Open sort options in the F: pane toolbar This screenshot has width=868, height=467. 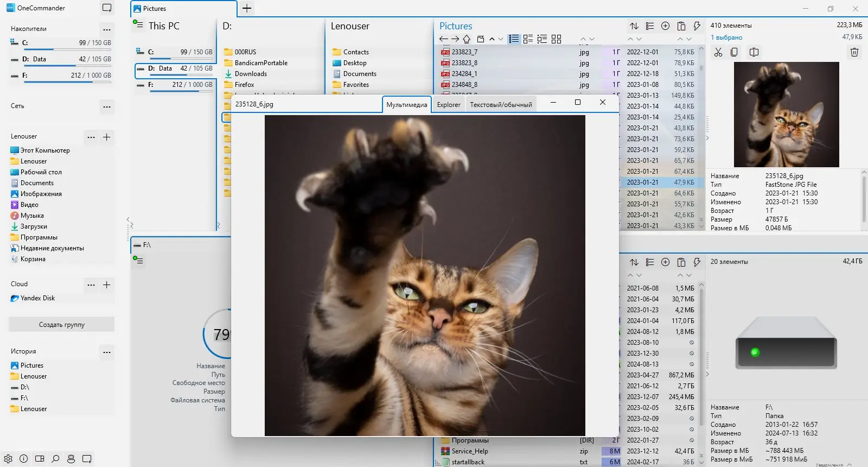click(x=634, y=262)
